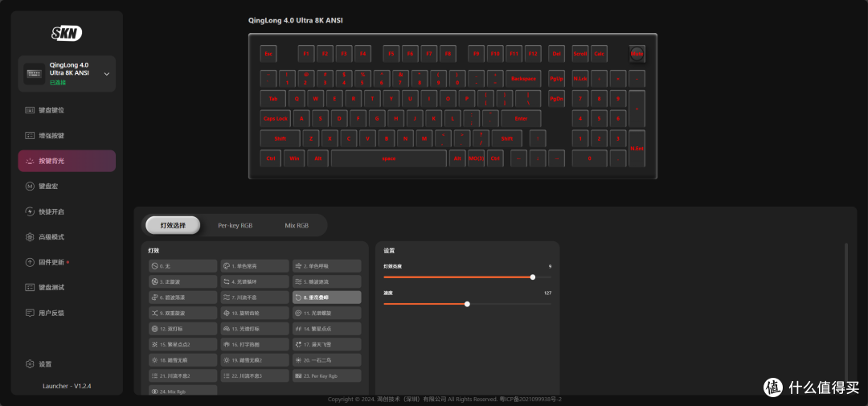Select 按键背光 backlight in sidebar

coord(67,161)
